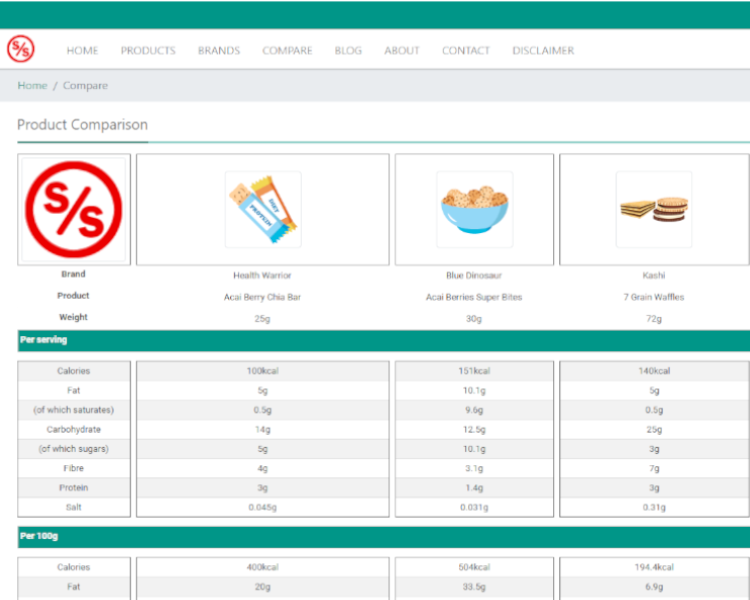
Task: Click the 14g carbohydrate value
Action: (x=263, y=430)
